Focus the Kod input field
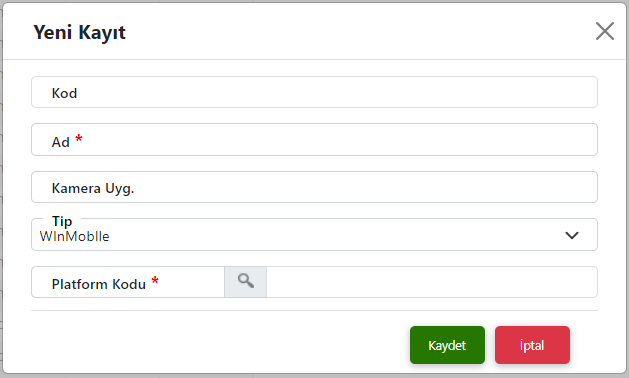Screen dimensions: 629x378 click(x=314, y=92)
